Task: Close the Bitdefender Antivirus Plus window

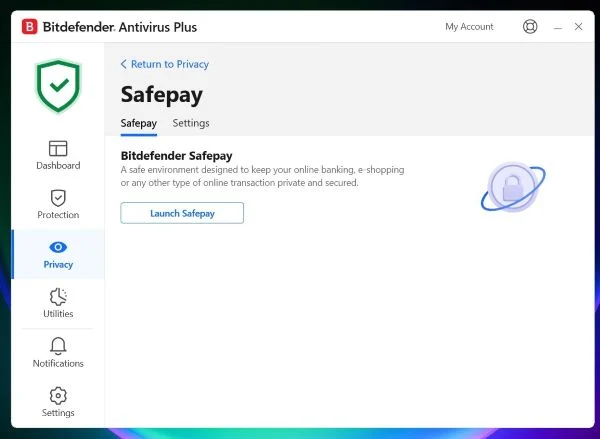Action: [x=578, y=27]
